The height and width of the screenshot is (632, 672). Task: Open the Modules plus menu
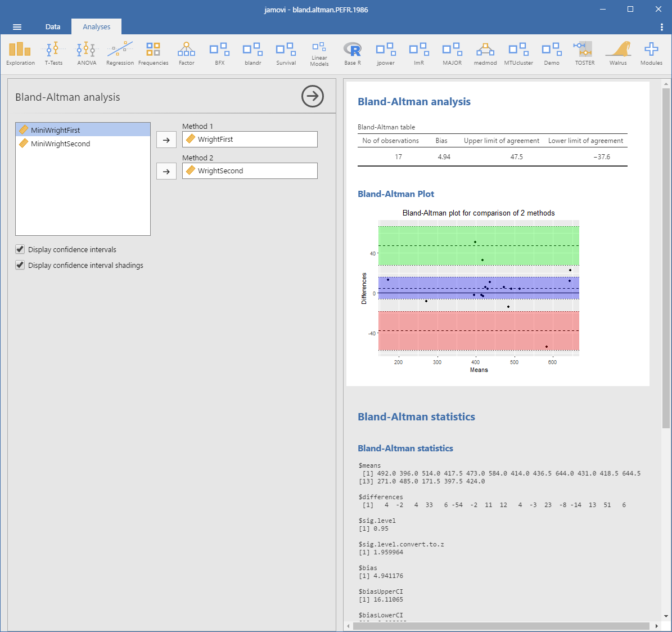pyautogui.click(x=651, y=53)
